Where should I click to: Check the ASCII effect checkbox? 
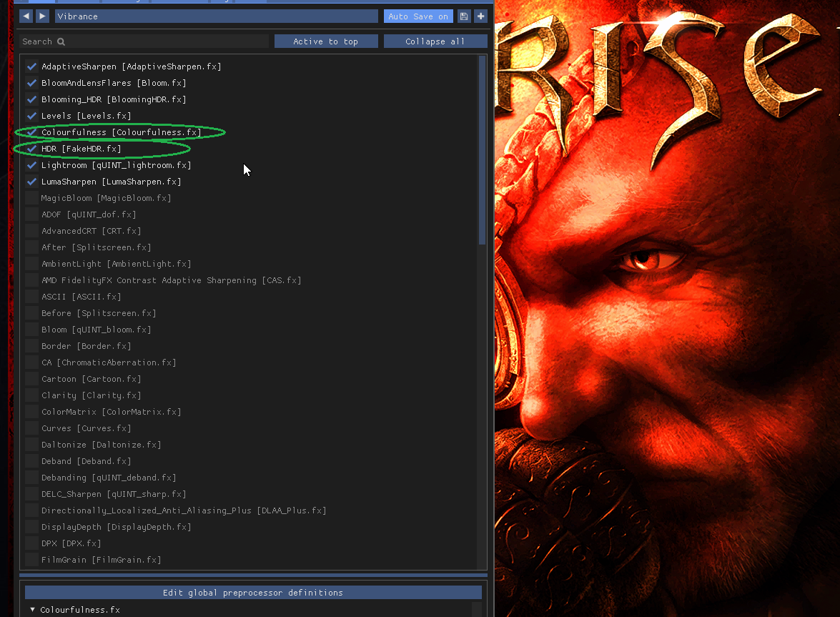point(31,297)
